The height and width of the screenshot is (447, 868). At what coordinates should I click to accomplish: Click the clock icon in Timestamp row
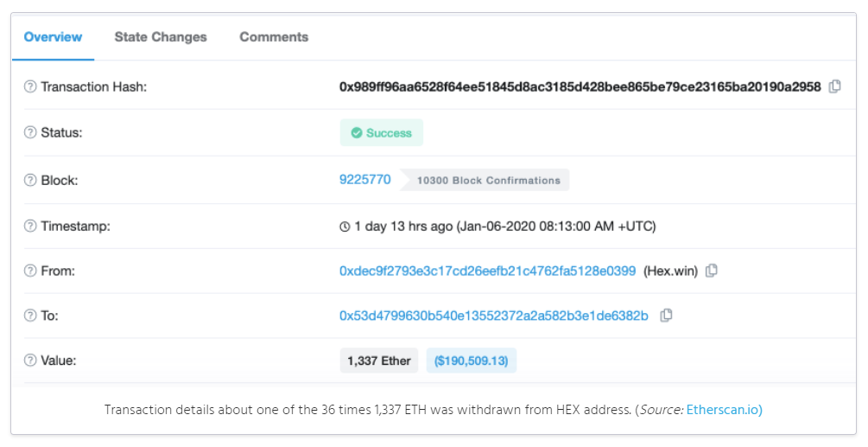click(345, 227)
